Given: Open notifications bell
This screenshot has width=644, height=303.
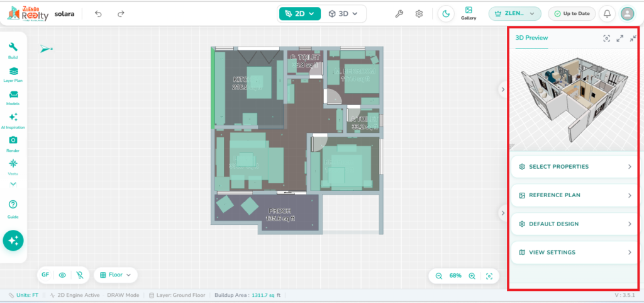Looking at the screenshot, I should point(607,14).
